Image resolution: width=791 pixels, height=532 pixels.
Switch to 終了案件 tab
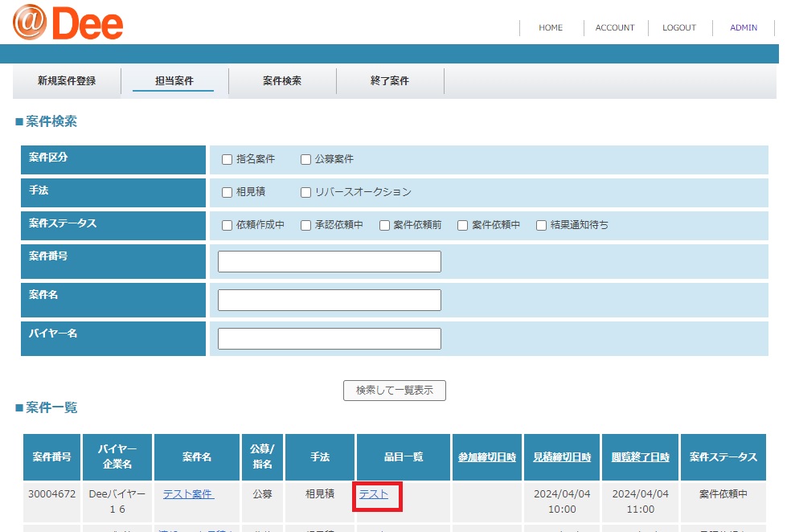(389, 80)
